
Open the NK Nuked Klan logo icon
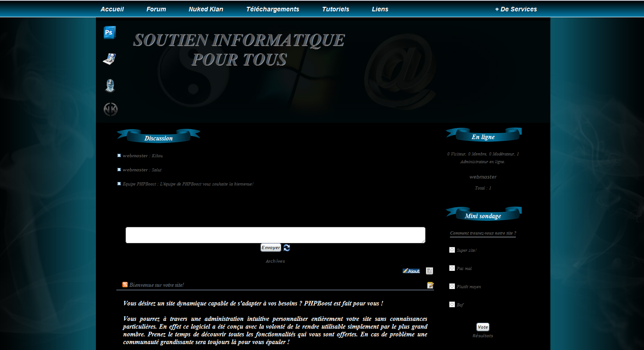(110, 110)
